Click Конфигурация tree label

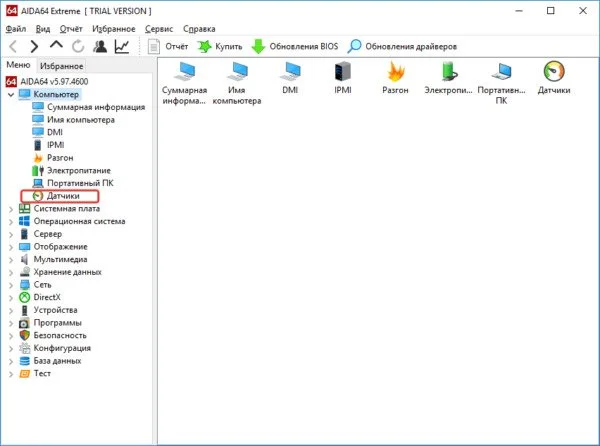62,348
